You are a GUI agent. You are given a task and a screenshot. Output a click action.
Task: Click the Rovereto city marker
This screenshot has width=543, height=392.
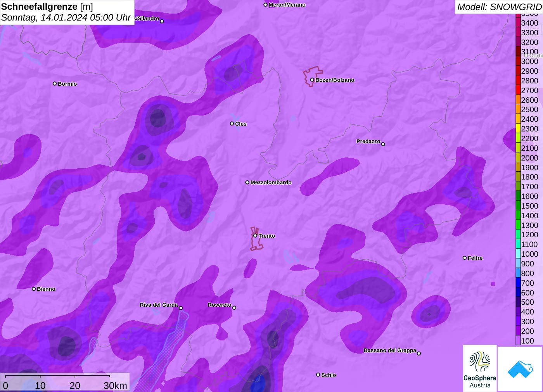234,308
